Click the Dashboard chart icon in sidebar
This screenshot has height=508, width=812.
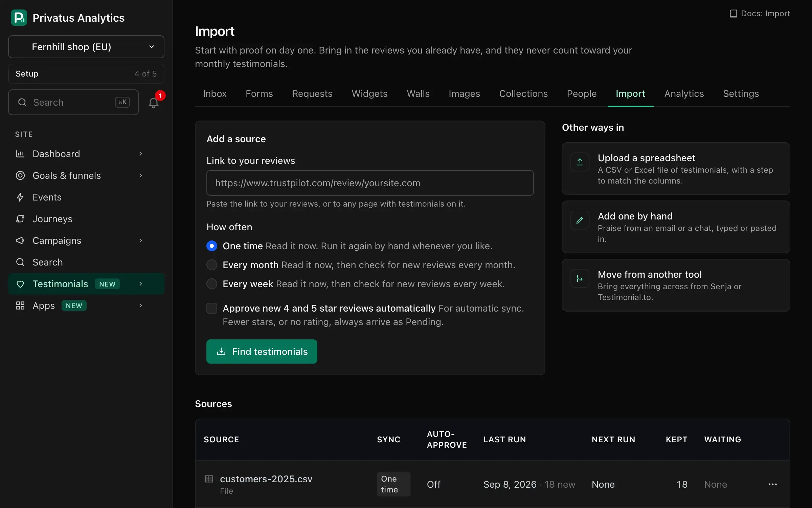pyautogui.click(x=20, y=154)
